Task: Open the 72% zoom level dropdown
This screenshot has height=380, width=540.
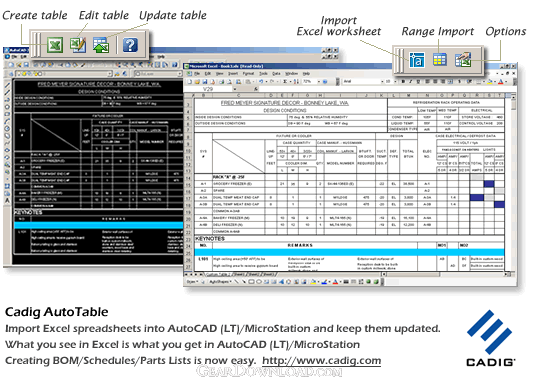Action: pos(319,82)
